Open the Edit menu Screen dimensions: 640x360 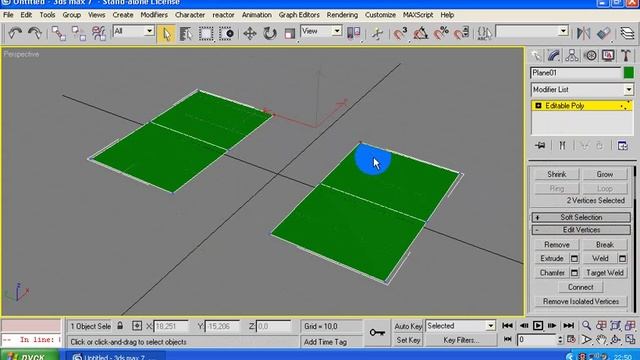(26, 15)
